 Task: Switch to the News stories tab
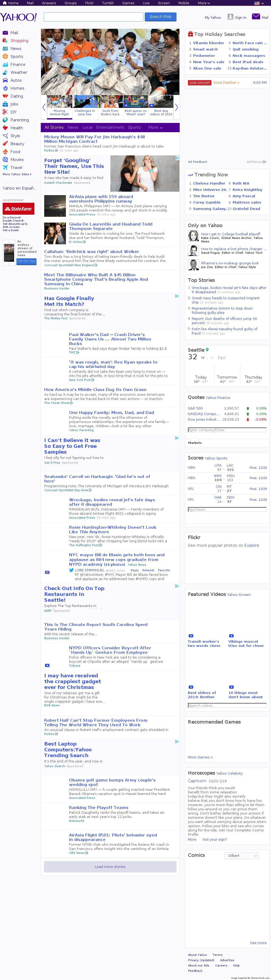tap(73, 127)
